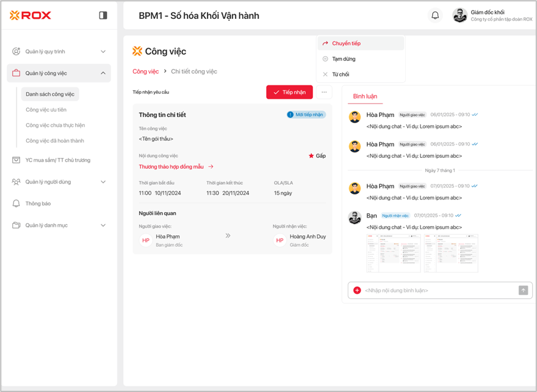Click the notification bell icon in header

(x=435, y=15)
